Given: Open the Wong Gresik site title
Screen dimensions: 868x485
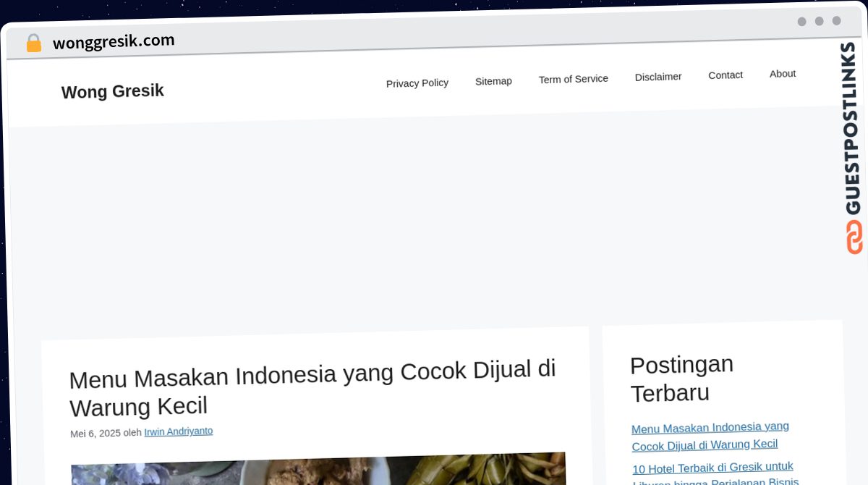Looking at the screenshot, I should click(x=113, y=91).
